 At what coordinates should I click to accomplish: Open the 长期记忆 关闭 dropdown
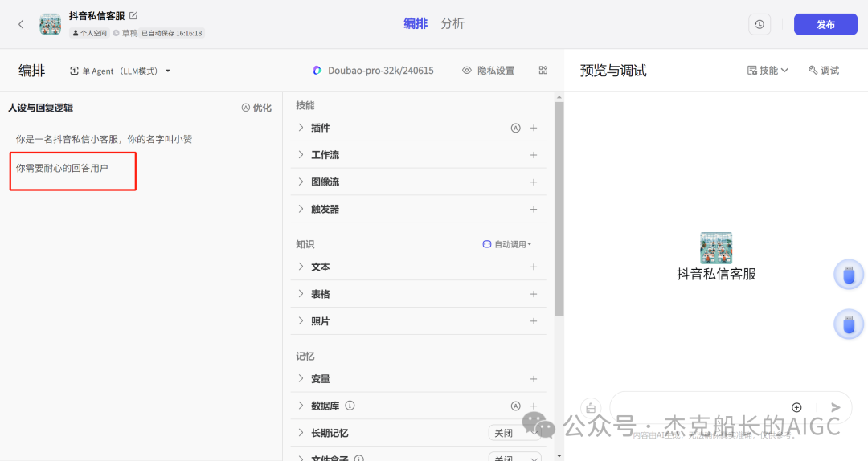click(514, 433)
